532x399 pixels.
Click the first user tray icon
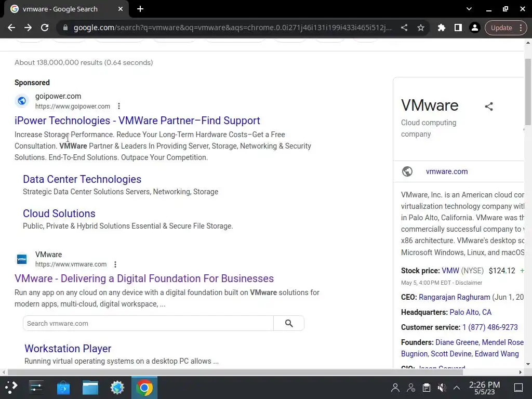coord(395,388)
